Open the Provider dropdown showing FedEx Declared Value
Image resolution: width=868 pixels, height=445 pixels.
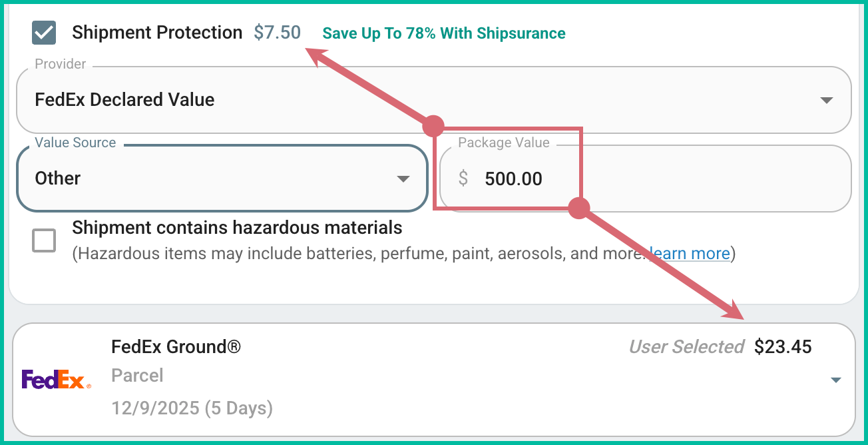(x=433, y=99)
